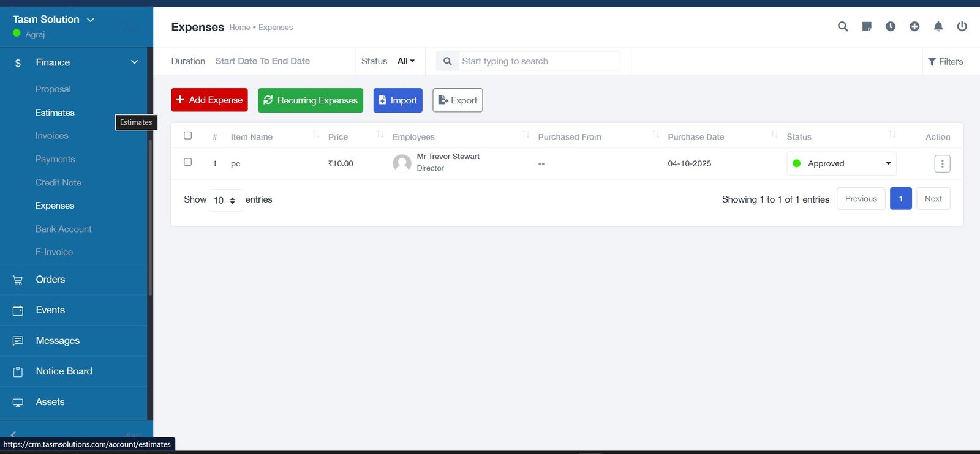The width and height of the screenshot is (980, 454).
Task: Open notifications bell icon
Action: (938, 26)
